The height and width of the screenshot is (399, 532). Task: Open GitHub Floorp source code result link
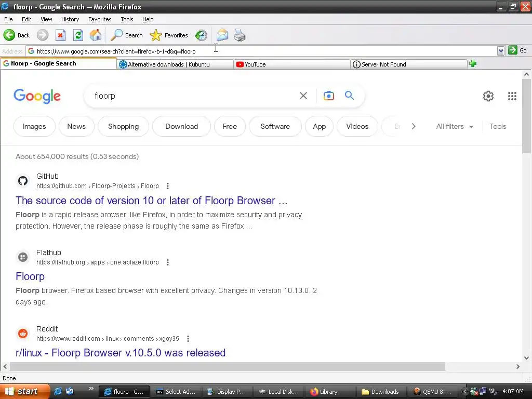[151, 201]
